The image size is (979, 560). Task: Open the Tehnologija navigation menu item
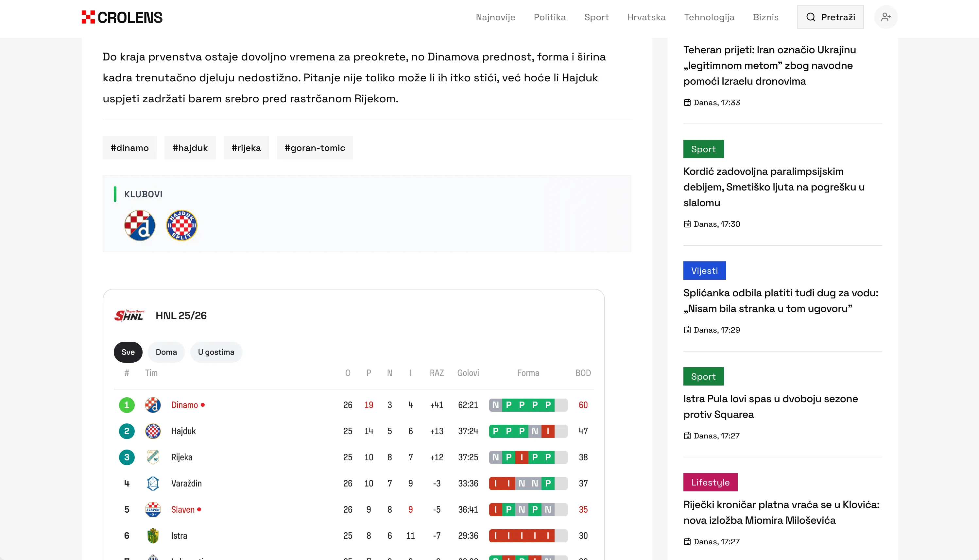[x=709, y=17]
